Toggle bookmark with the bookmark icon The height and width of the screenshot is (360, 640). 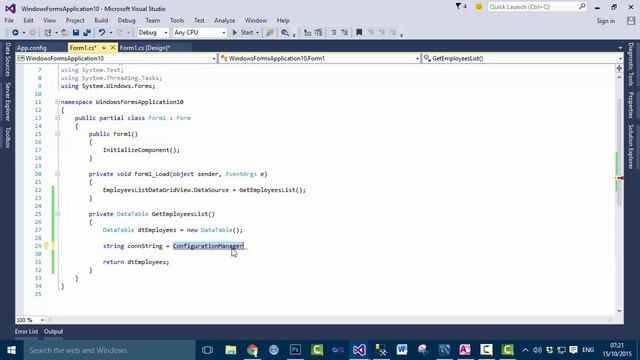(x=359, y=33)
